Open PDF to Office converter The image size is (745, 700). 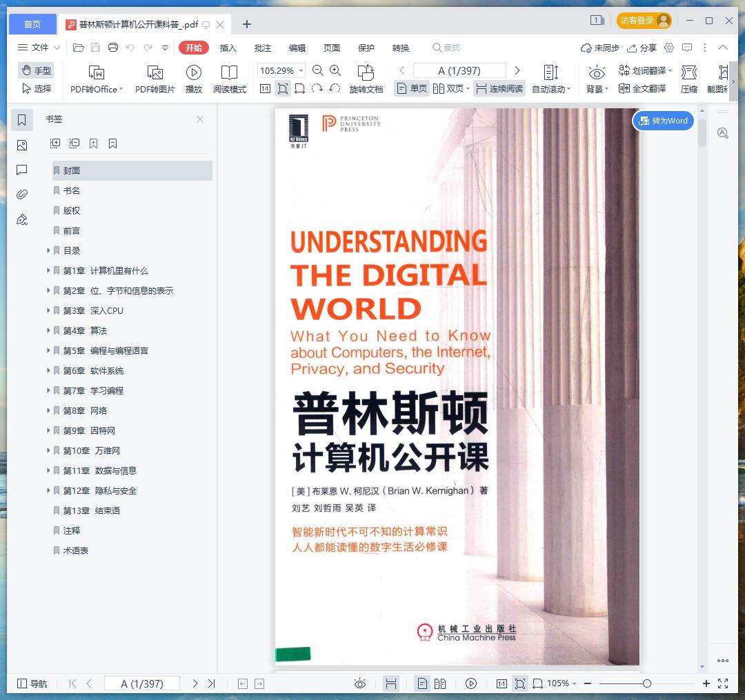pyautogui.click(x=97, y=79)
